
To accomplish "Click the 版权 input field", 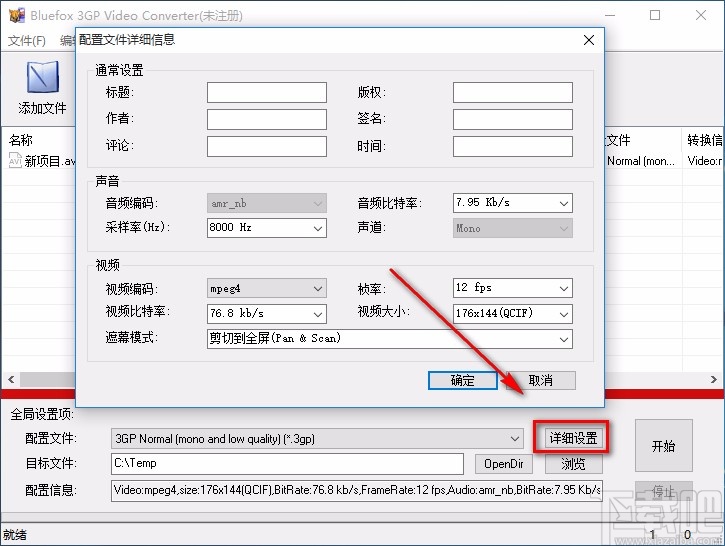I will [x=513, y=92].
